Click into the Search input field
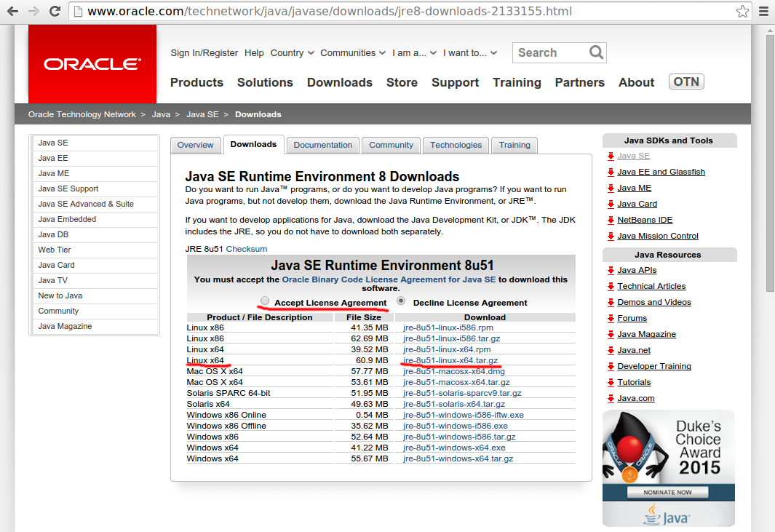 pos(550,52)
